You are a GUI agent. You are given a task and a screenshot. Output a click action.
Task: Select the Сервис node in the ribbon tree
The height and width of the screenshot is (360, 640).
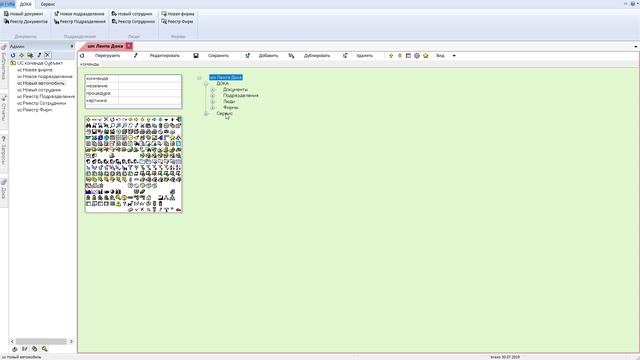click(224, 113)
